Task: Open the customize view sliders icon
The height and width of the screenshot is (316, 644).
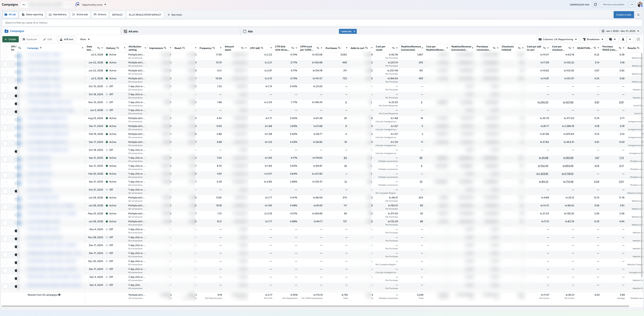Action: coord(638,15)
